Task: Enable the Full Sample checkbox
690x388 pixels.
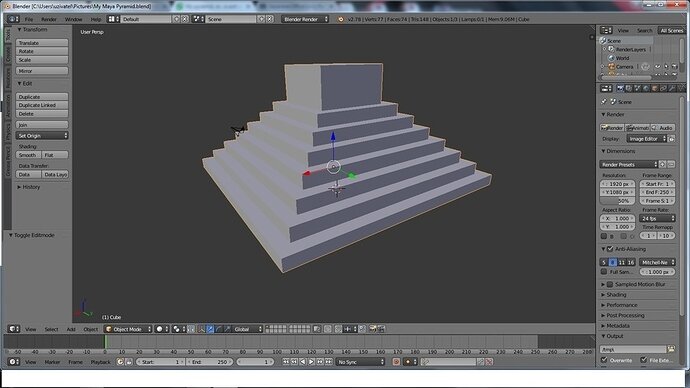Action: 604,272
